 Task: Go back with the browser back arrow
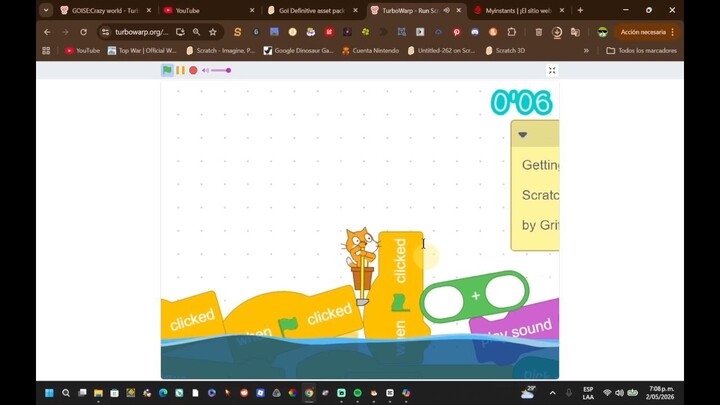(47, 32)
